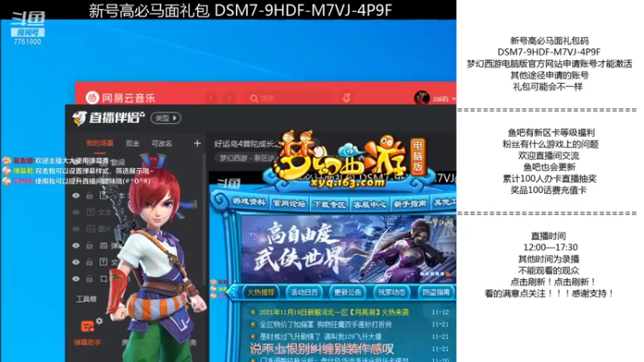The height and width of the screenshot is (362, 644).
Task: Select the text type icon of hidden 文本 layer
Action: tap(90, 212)
